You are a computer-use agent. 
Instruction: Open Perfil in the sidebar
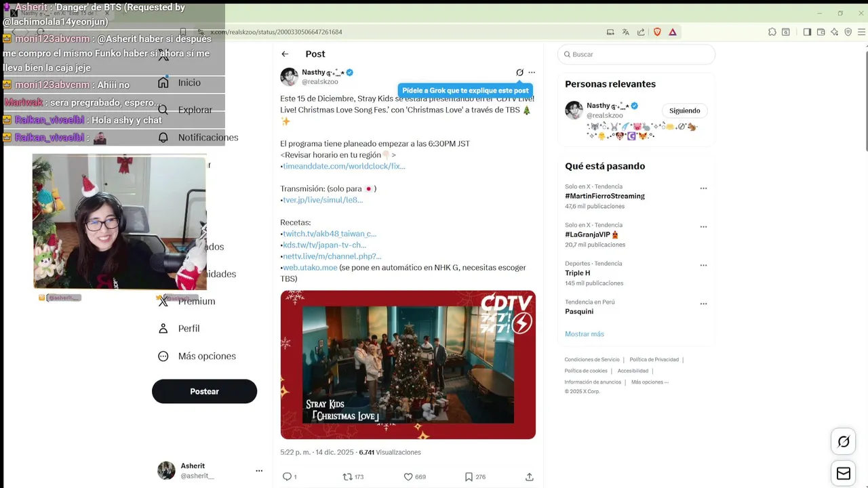[x=179, y=329]
